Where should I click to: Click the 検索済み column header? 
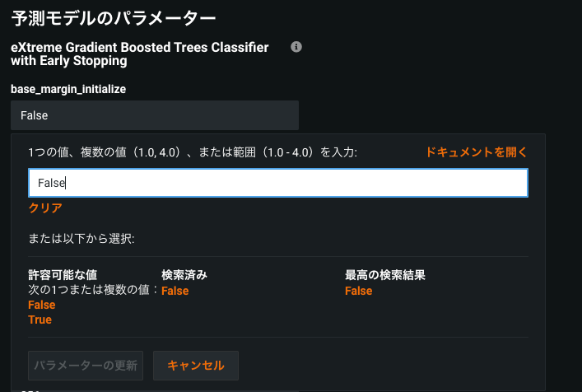tap(184, 276)
